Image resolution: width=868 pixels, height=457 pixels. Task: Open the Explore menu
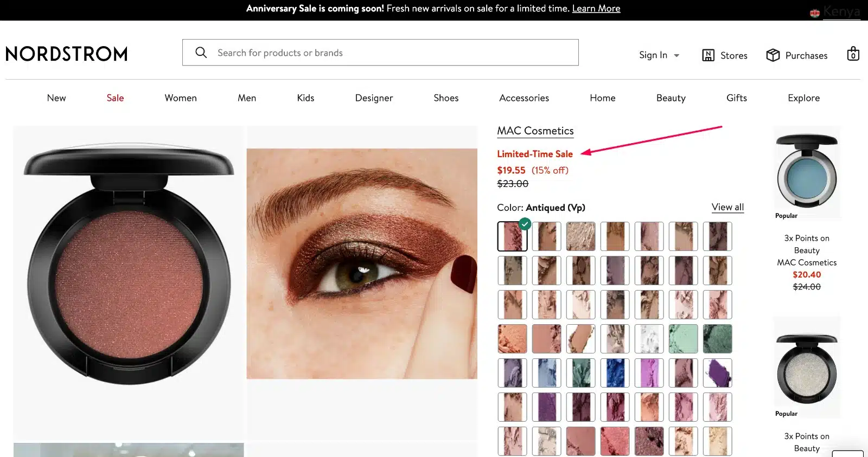803,98
